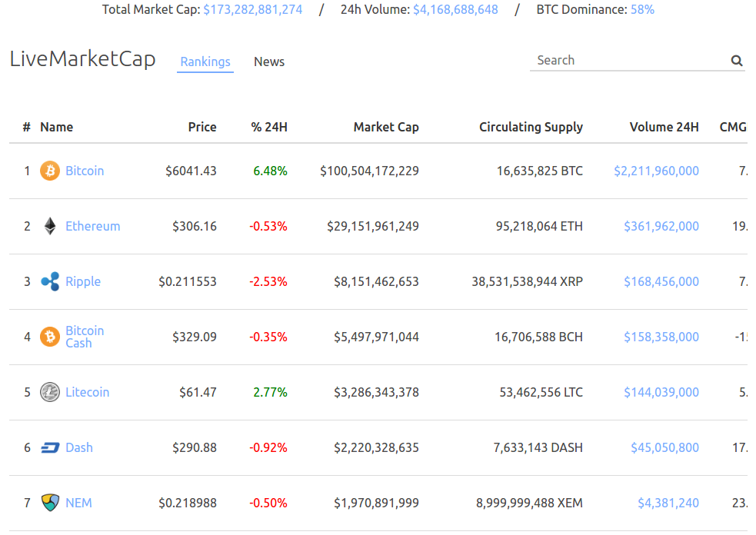Click Bitcoin volume $2,211,960,000
Viewport: 756px width, 535px height.
(x=656, y=171)
